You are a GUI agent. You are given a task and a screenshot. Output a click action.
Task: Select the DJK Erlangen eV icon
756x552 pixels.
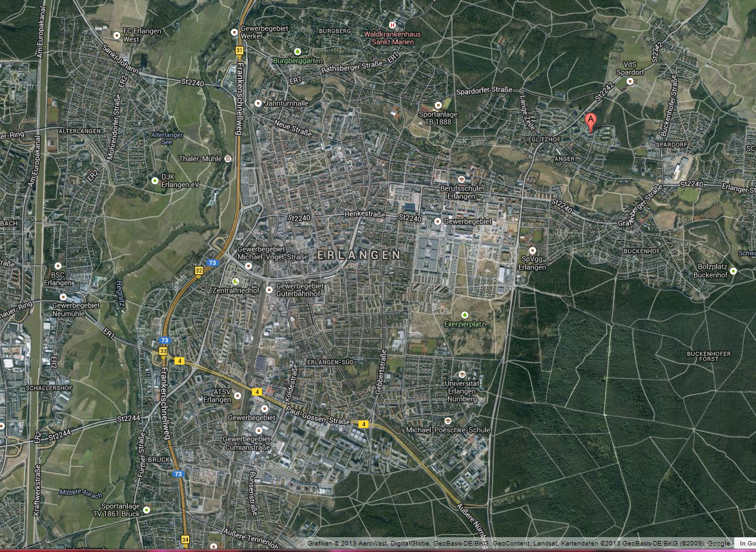tap(154, 181)
